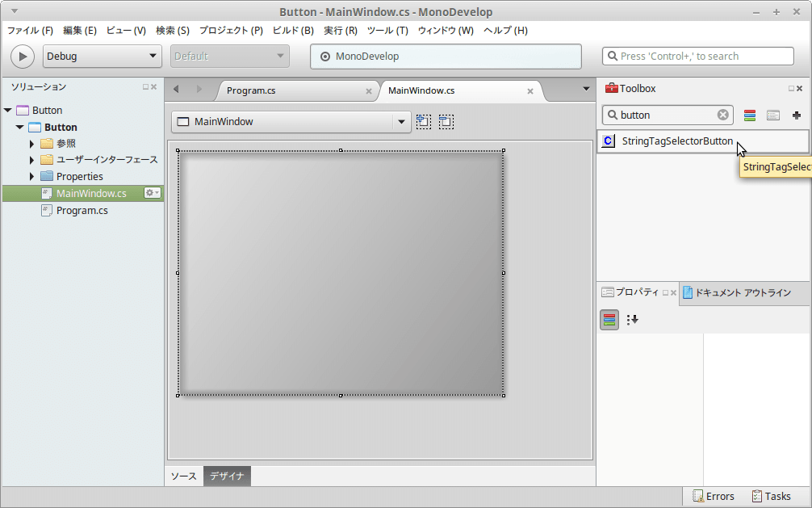This screenshot has height=508, width=812.
Task: Auto-hide the Toolbox pad
Action: coord(791,89)
